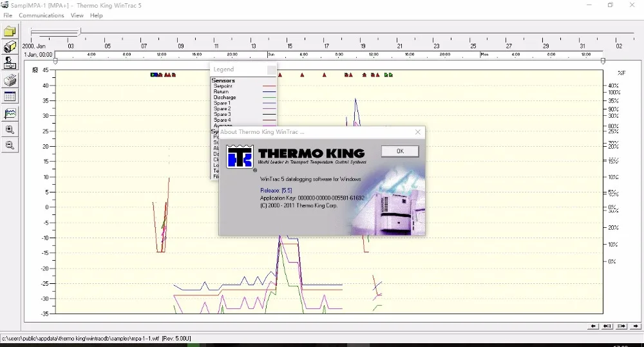The height and width of the screenshot is (347, 644).
Task: Select Discharge in the Legend sensors list
Action: 225,97
